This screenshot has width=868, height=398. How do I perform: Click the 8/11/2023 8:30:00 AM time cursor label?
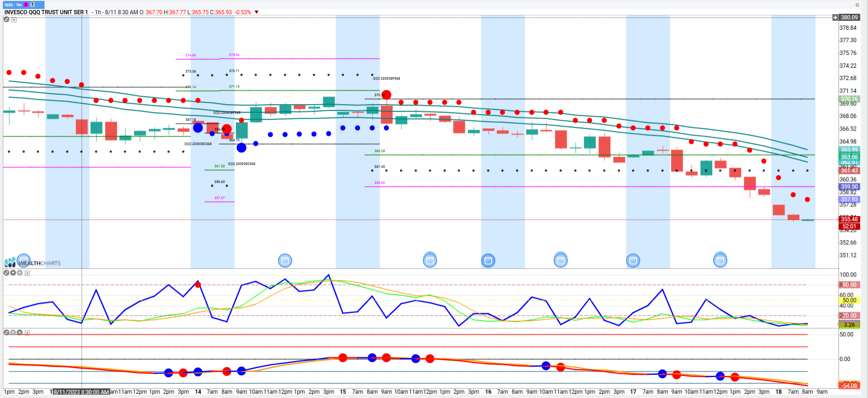[x=81, y=392]
